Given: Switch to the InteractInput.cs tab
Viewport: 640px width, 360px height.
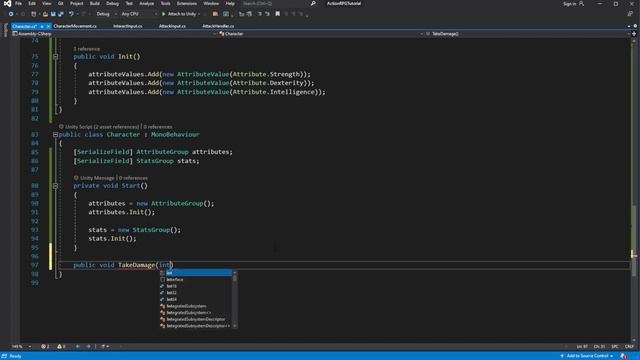Looking at the screenshot, I should pyautogui.click(x=128, y=26).
